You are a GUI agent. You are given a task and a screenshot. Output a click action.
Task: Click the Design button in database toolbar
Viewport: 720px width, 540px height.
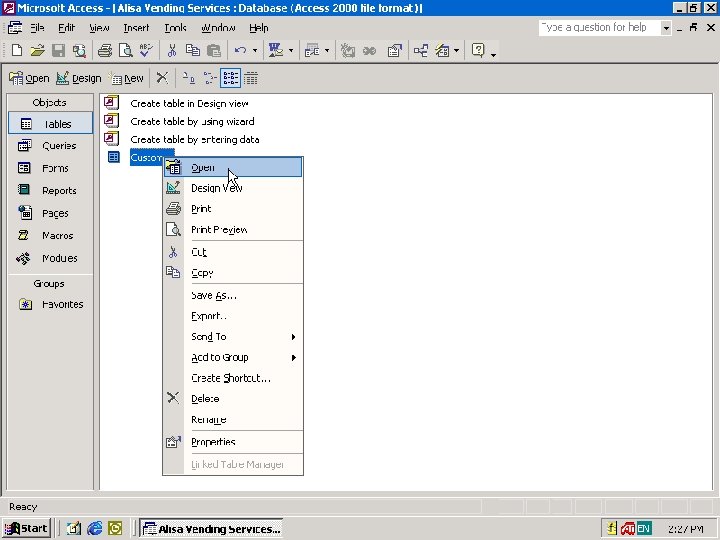click(x=79, y=78)
